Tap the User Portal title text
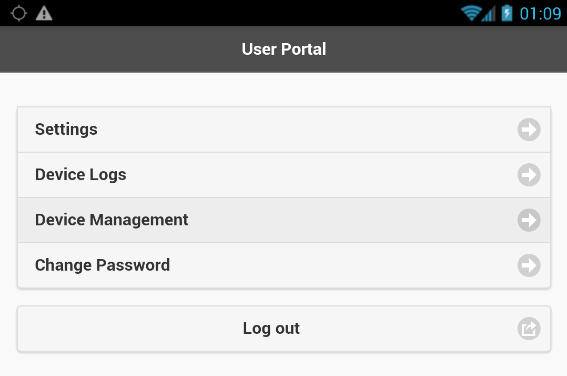The image size is (567, 376). pyautogui.click(x=284, y=49)
